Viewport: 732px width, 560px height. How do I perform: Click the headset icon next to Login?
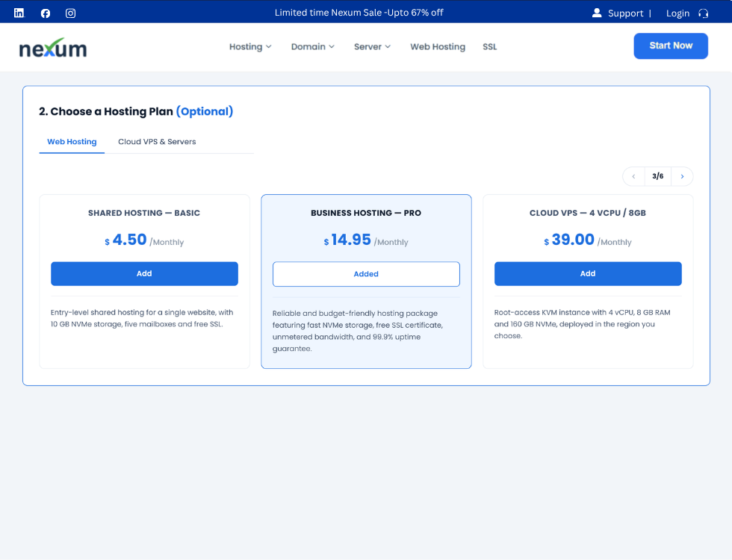pos(703,13)
